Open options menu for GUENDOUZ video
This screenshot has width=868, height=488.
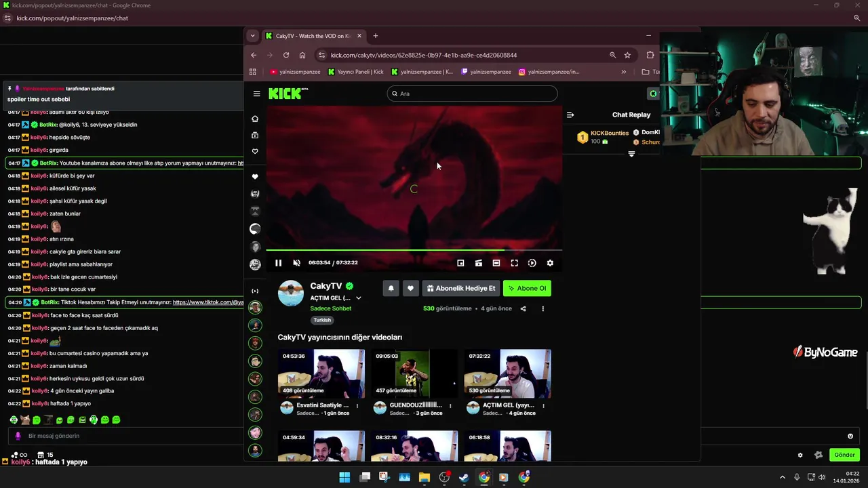coord(450,406)
